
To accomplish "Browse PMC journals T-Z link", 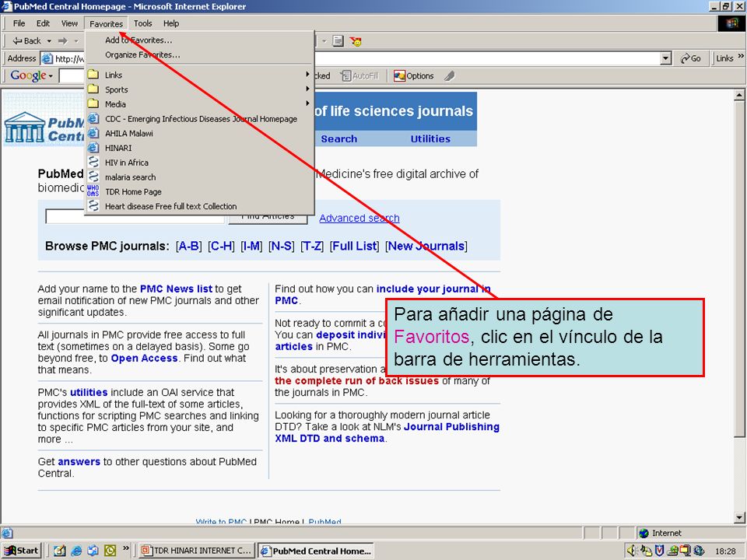I will tap(312, 247).
